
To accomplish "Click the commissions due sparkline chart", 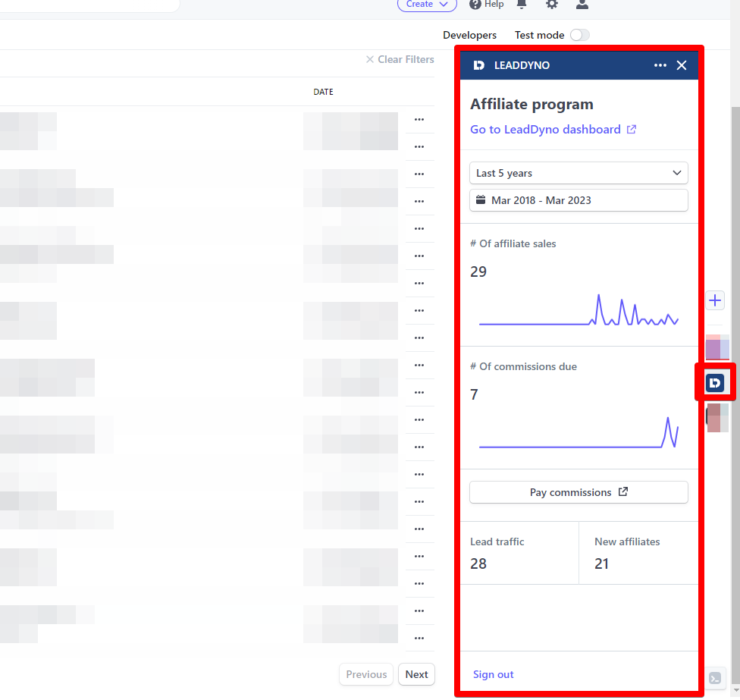I will click(579, 432).
